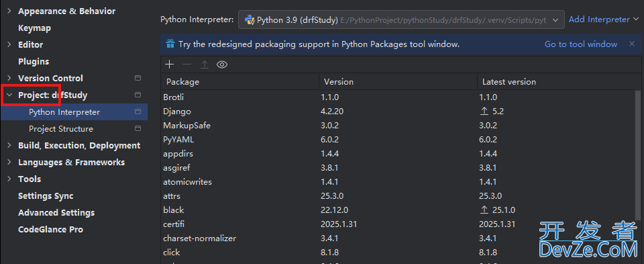The height and width of the screenshot is (264, 644).
Task: Click attrs latest version 25.3.0
Action: (490, 195)
